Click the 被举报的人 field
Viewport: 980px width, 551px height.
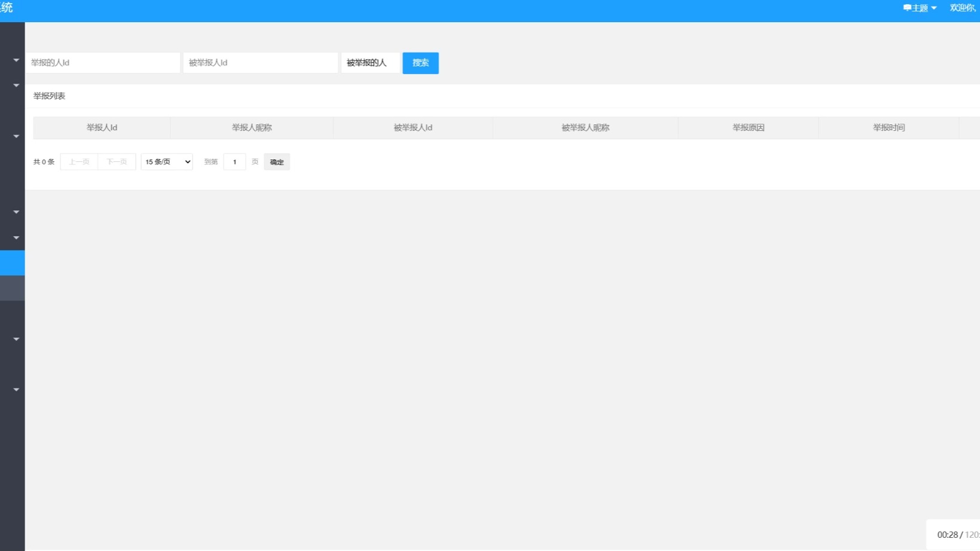pyautogui.click(x=370, y=63)
